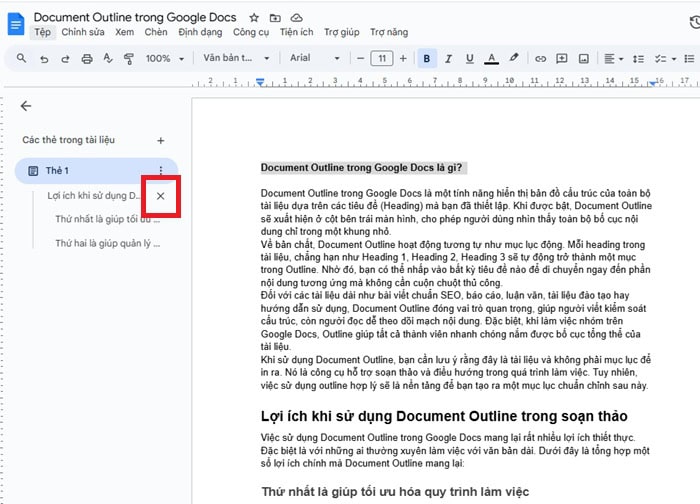Undo the last action
Image resolution: width=700 pixels, height=504 pixels.
[44, 58]
